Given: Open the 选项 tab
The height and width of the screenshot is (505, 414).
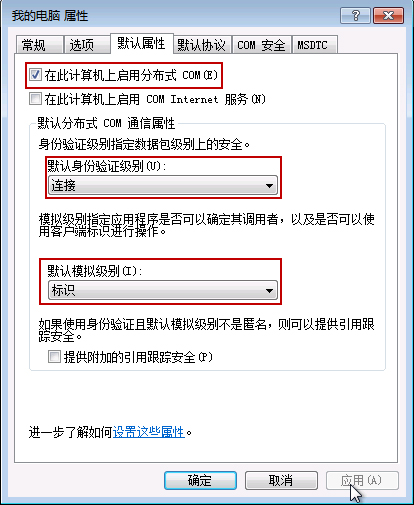Looking at the screenshot, I should pos(86,45).
